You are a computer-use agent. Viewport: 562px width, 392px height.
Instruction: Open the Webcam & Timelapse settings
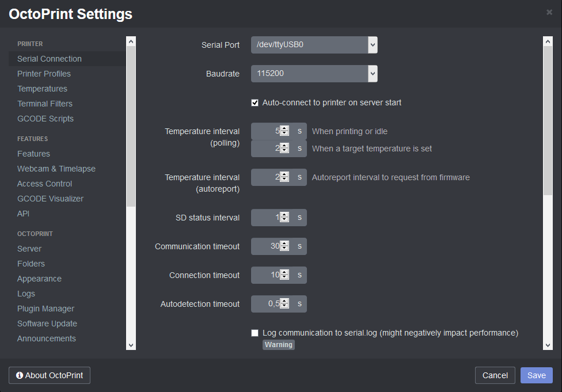point(56,169)
